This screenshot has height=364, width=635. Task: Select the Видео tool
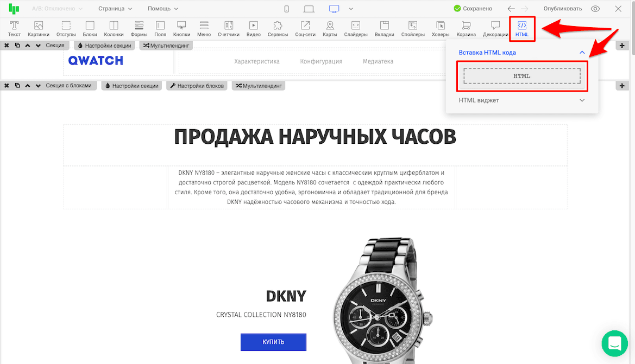click(x=254, y=29)
